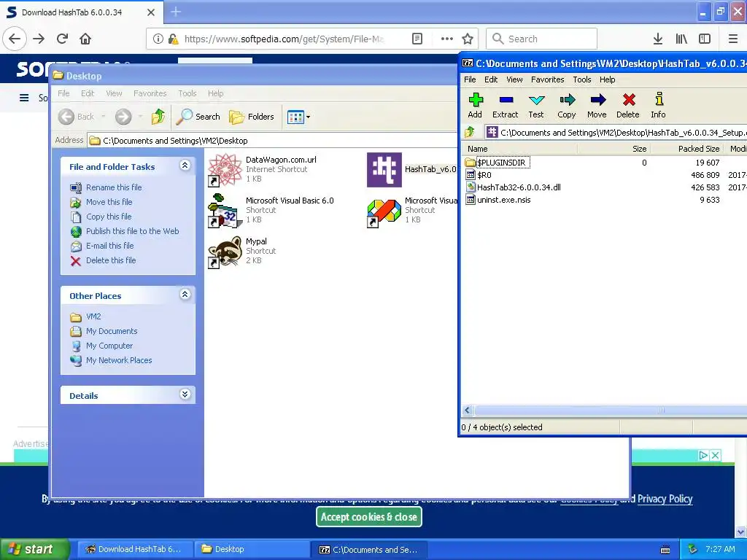Click Move this file
This screenshot has height=560, width=747.
[x=109, y=202]
